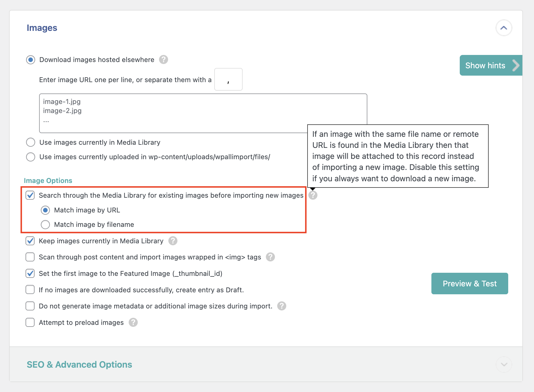
Task: Uncheck Search through Media Library checkbox
Action: (x=30, y=195)
